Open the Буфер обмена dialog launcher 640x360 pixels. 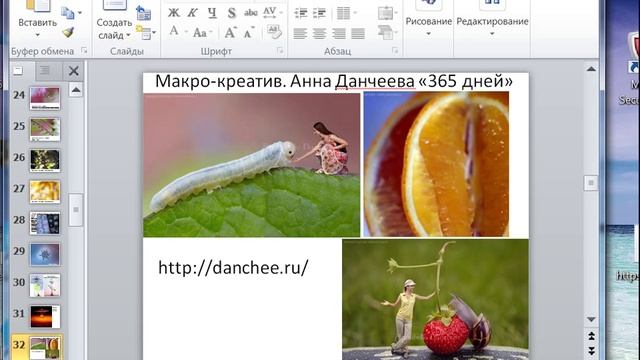(84, 51)
